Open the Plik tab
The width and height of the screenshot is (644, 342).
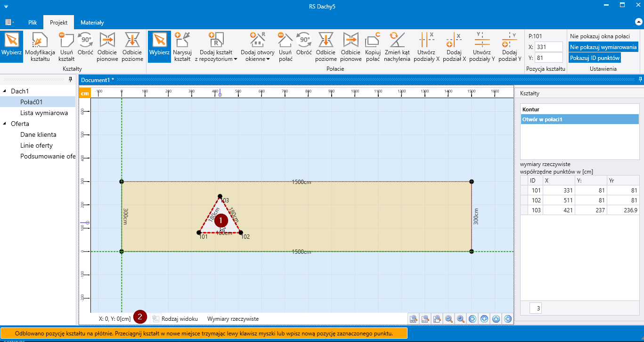(33, 22)
